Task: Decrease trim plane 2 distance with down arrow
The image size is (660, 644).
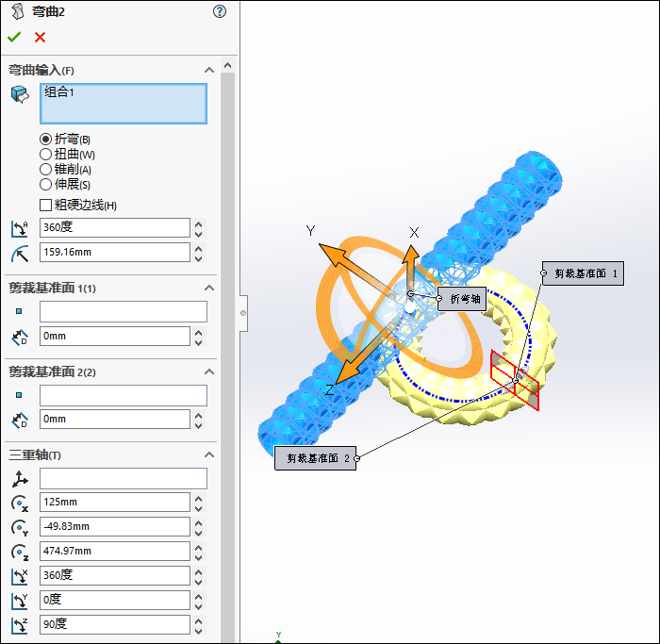Action: tap(199, 424)
